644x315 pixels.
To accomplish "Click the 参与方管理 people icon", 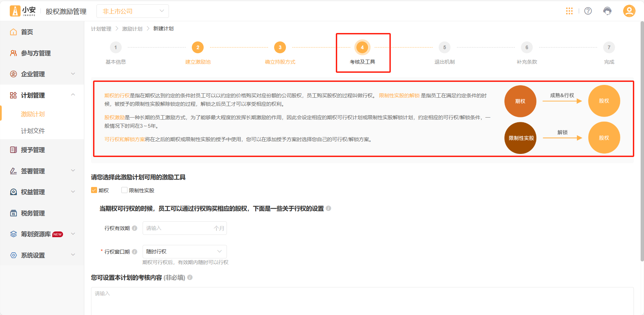I will [13, 53].
